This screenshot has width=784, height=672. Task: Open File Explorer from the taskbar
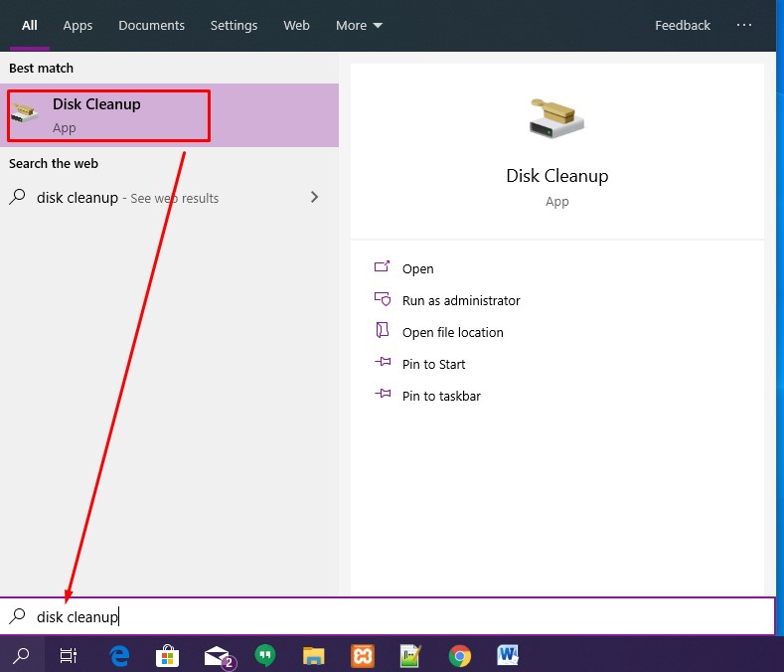pos(314,655)
